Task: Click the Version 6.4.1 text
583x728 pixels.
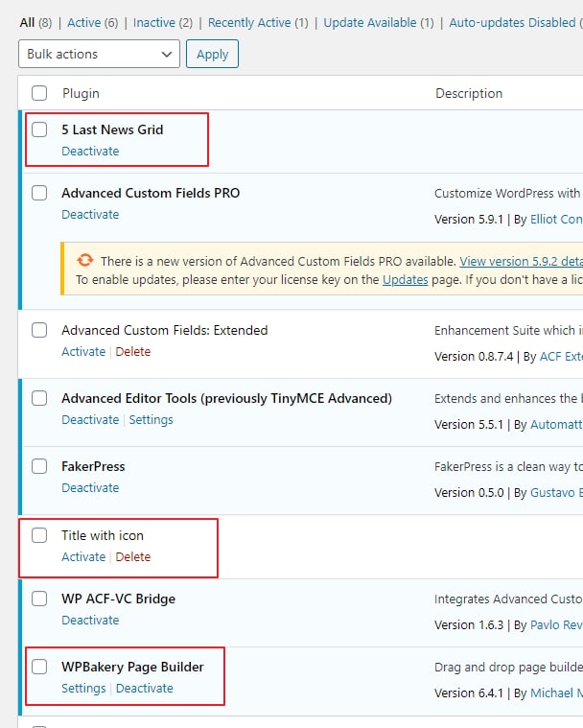Action: (x=469, y=693)
